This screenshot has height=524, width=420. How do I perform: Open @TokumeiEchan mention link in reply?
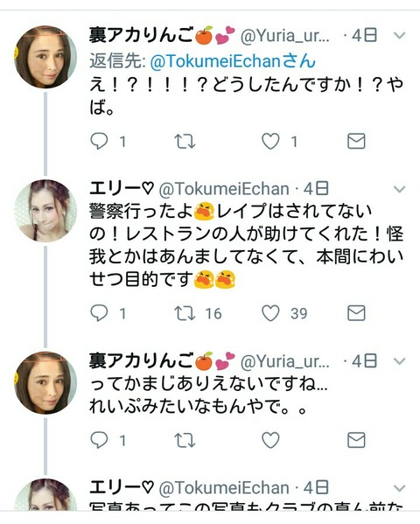click(233, 61)
